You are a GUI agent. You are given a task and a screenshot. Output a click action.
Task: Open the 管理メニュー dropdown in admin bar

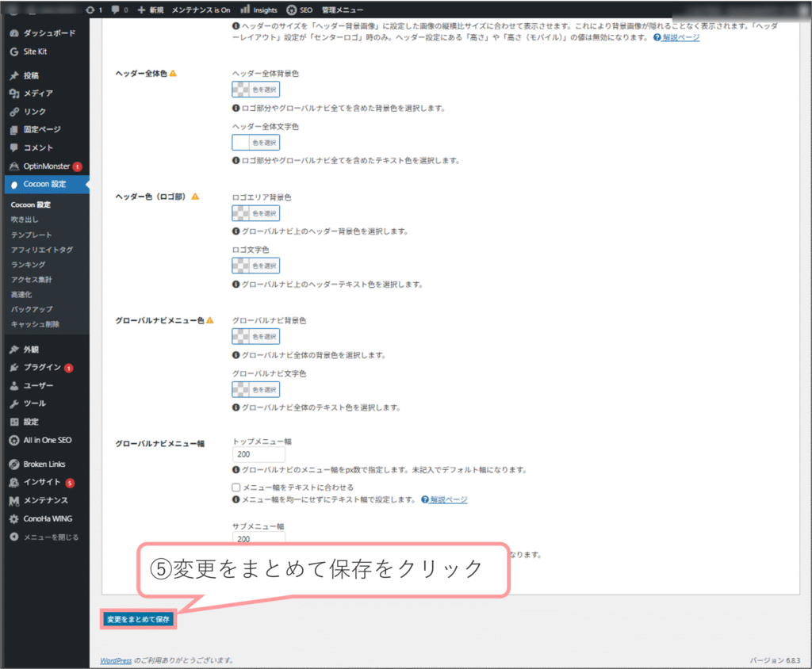(x=343, y=10)
